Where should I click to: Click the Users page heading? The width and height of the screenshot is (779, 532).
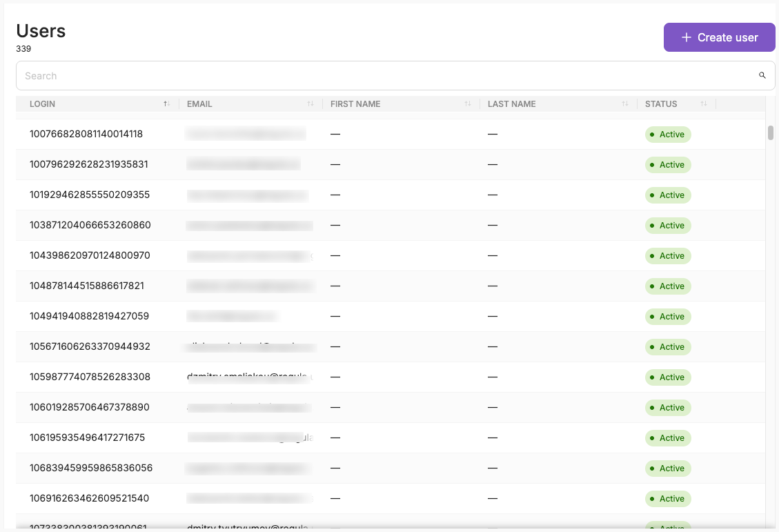coord(41,31)
